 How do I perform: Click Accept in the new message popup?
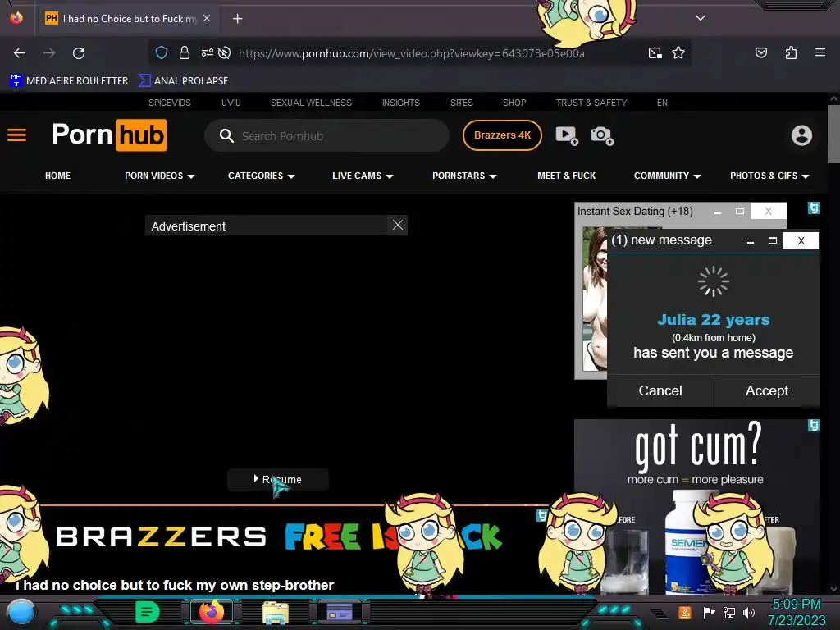pos(767,390)
